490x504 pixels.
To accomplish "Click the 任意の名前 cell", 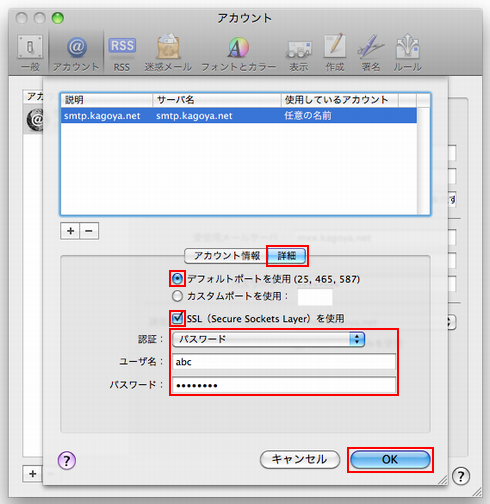I will pos(308,116).
